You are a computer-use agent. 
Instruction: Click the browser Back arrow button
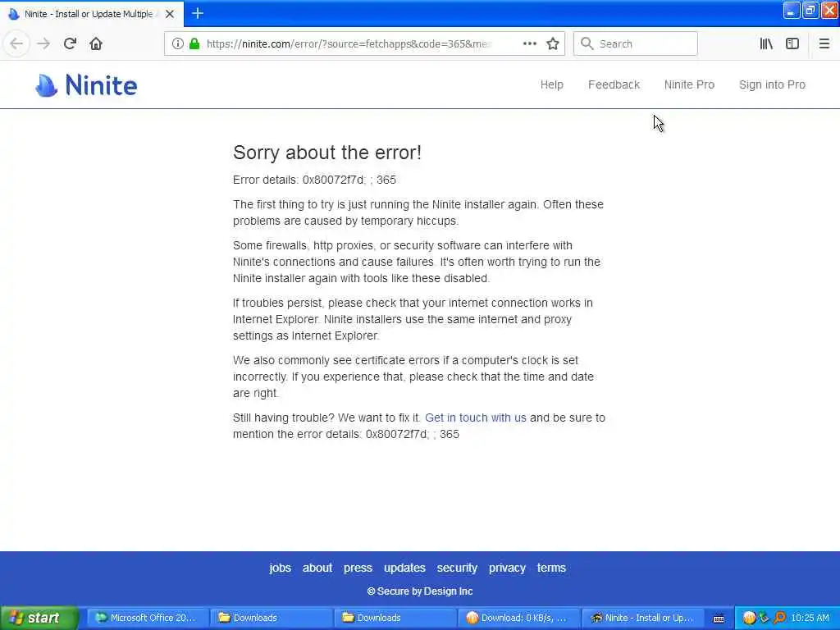pyautogui.click(x=16, y=43)
